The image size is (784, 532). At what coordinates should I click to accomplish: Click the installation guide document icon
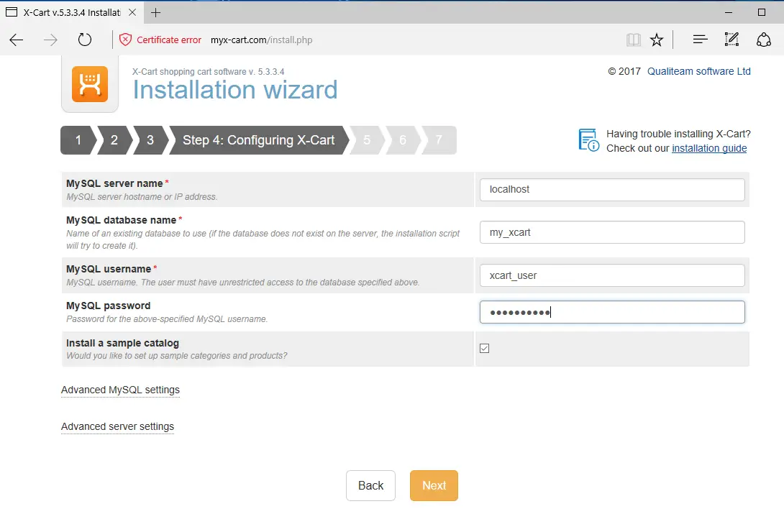click(588, 140)
